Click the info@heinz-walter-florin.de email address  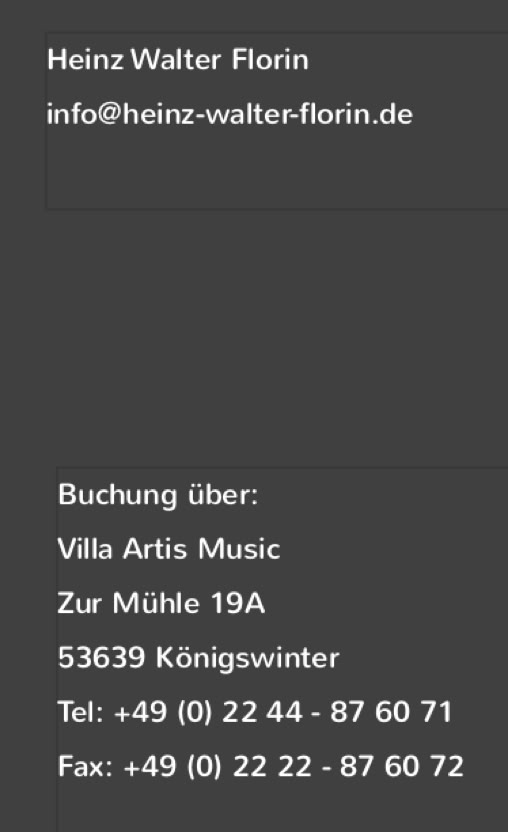tap(230, 115)
